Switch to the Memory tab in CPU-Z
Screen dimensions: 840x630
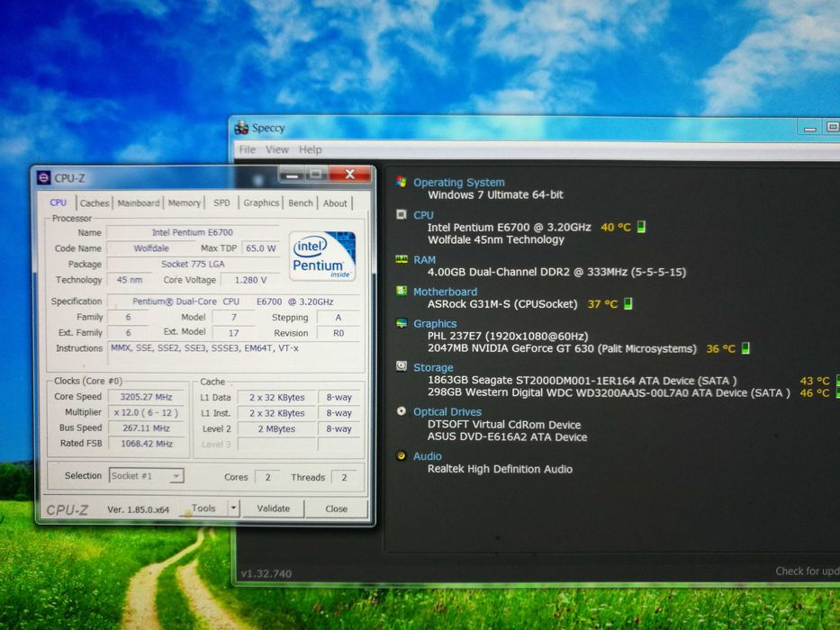click(x=184, y=203)
